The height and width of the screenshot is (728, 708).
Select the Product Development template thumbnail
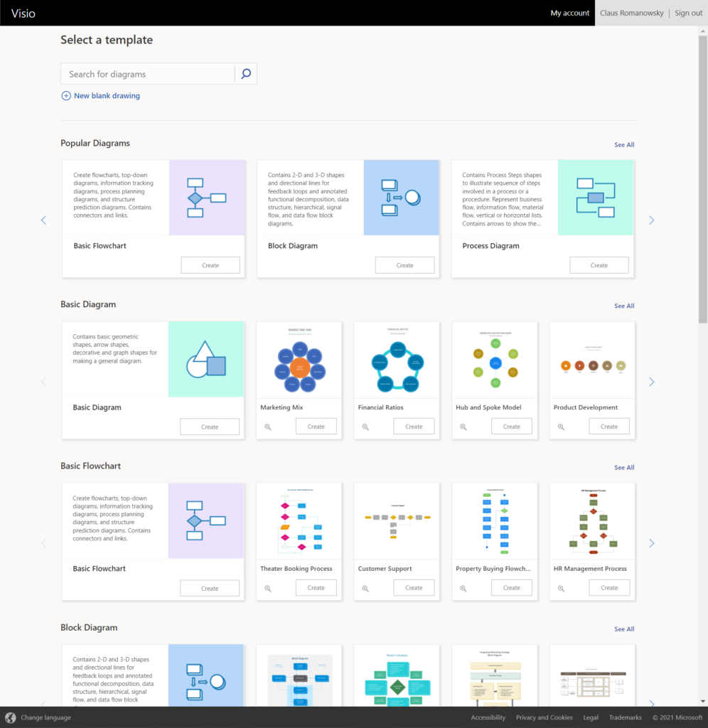tap(591, 359)
